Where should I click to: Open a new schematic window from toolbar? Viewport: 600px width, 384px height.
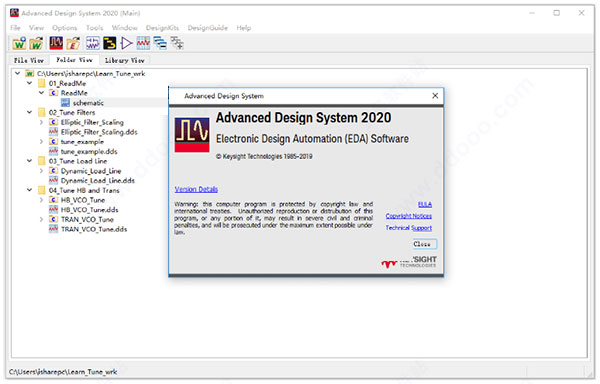click(x=92, y=43)
